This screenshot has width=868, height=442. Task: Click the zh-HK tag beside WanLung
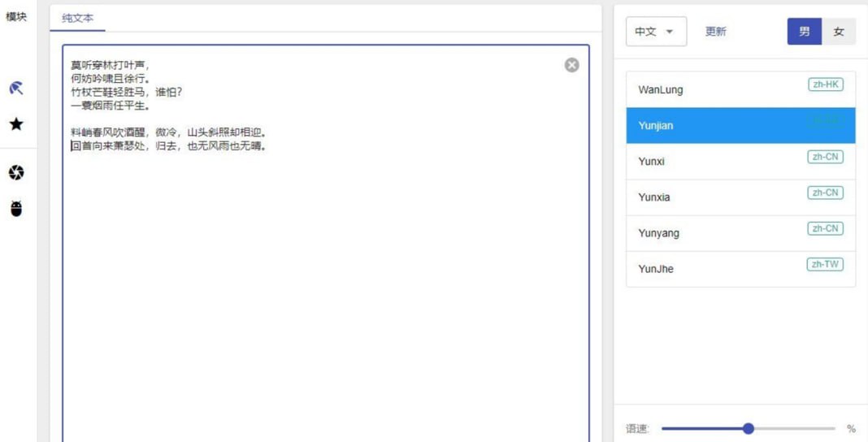[x=825, y=84]
